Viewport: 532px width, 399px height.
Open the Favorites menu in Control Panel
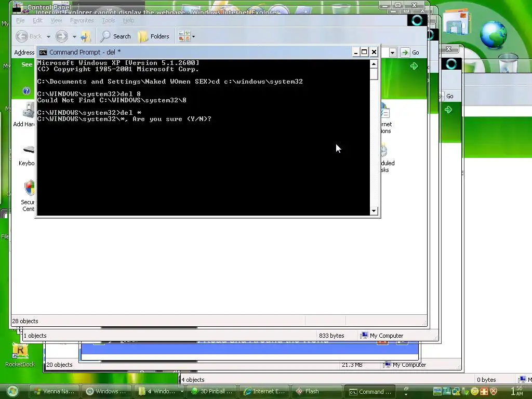(82, 20)
